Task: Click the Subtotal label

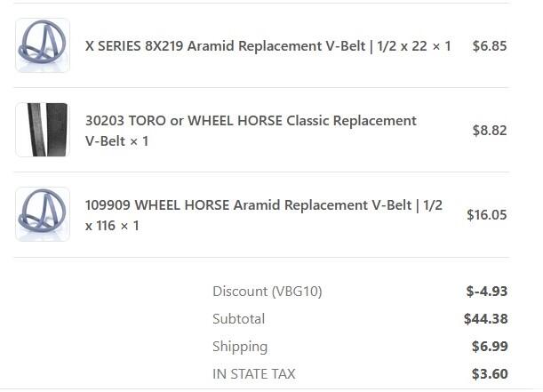Action: coord(238,318)
